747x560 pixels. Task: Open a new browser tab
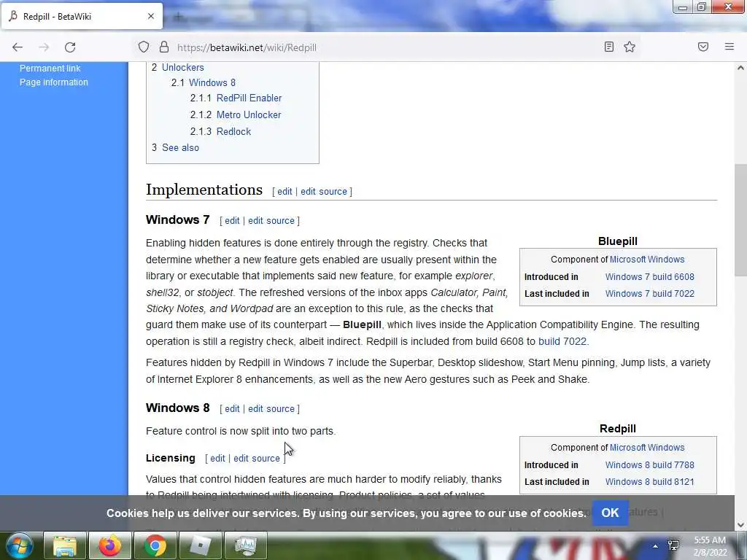point(178,17)
